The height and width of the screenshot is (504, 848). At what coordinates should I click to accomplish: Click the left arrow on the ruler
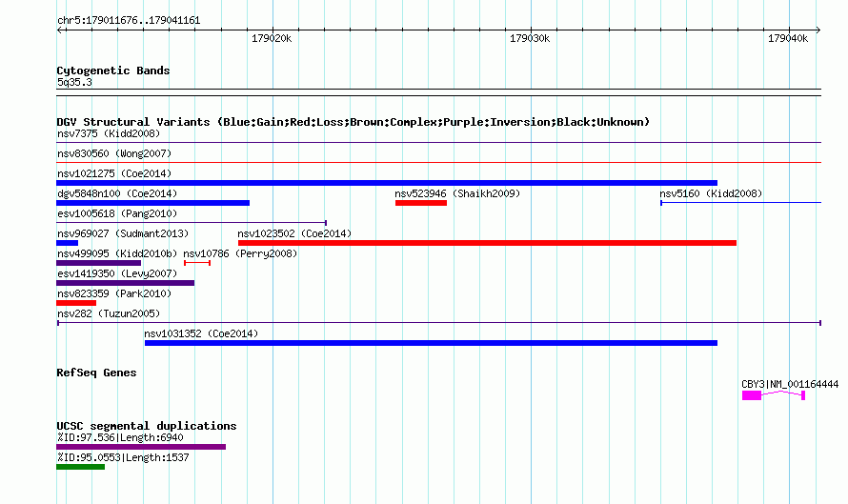point(59,30)
